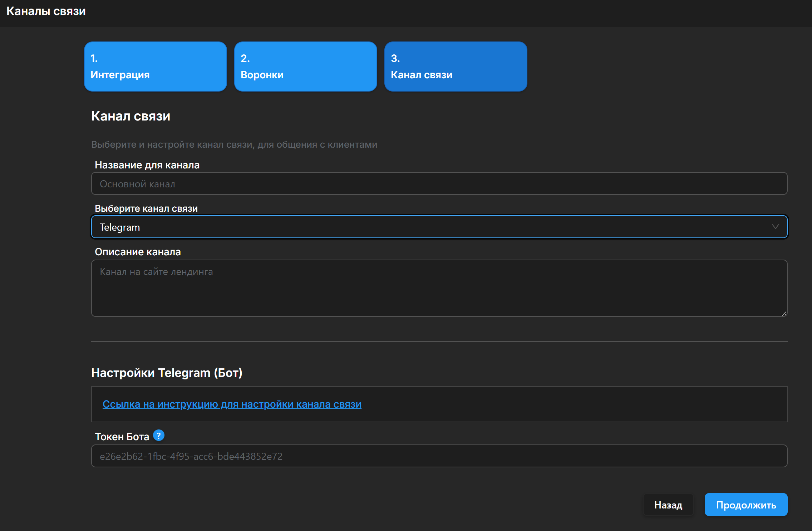
Task: Click the Описание канала label
Action: click(x=138, y=252)
